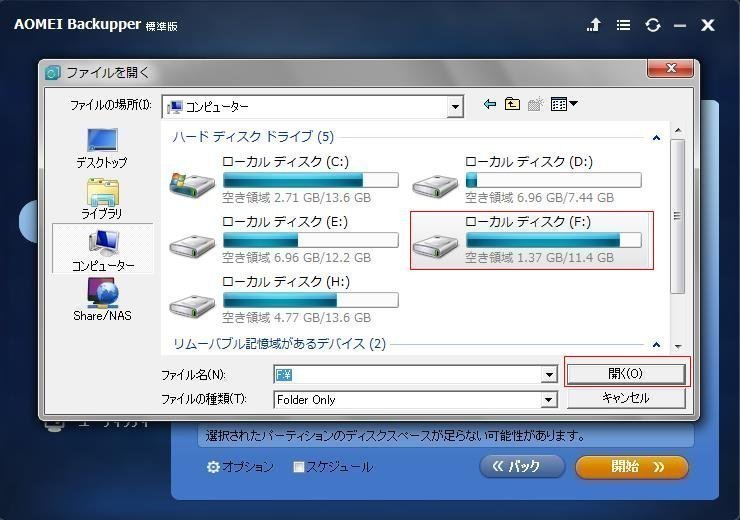Select Share/NAS in the places bar
Screen dimensions: 740x520
click(102, 300)
